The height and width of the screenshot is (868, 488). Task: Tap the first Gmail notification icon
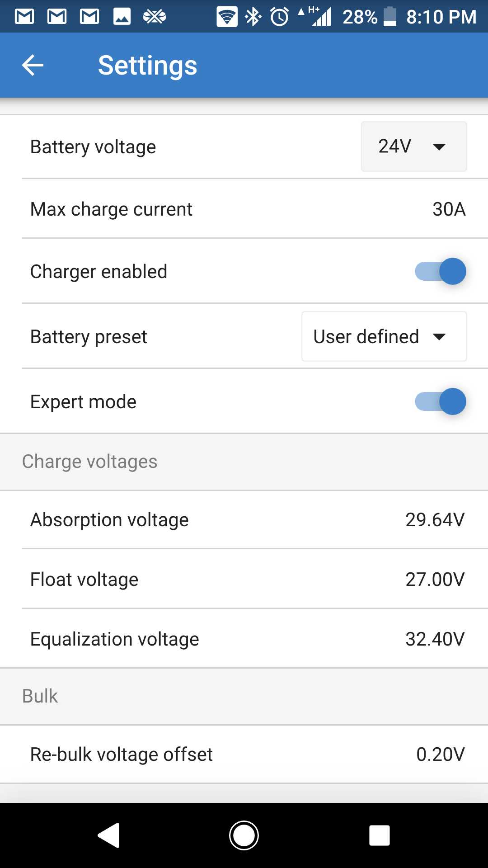point(24,17)
